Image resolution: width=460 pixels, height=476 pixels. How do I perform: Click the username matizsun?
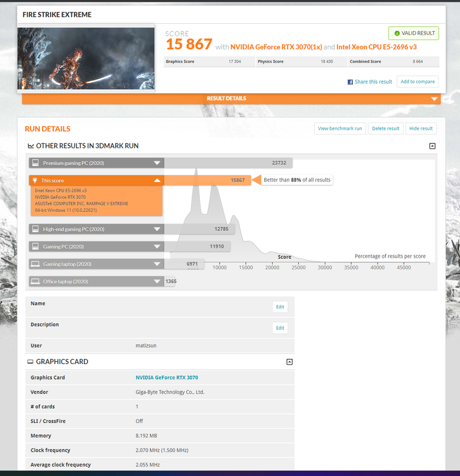(146, 346)
